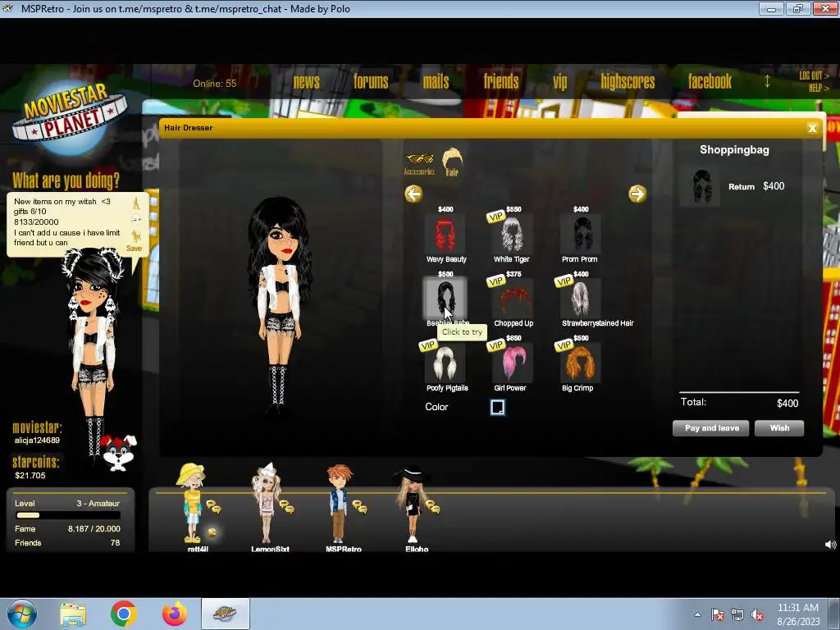
Task: Try on the pink Girl Power hair
Action: pyautogui.click(x=513, y=363)
